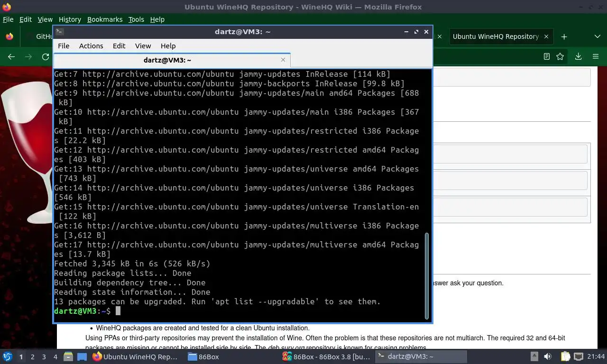The image size is (607, 364).
Task: Open the volume control tray icon
Action: pyautogui.click(x=548, y=356)
